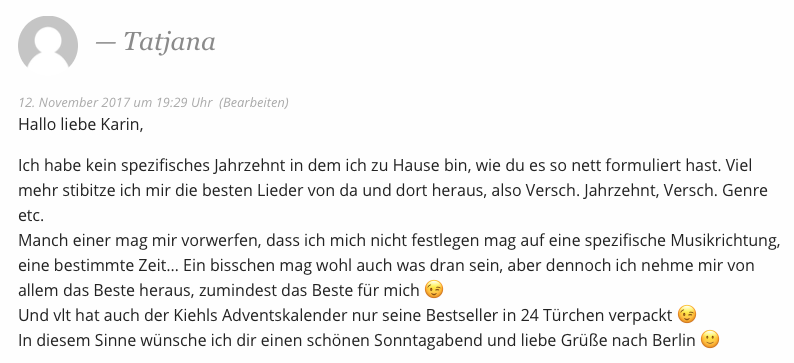Click Tatjana's gray avatar placeholder image
The height and width of the screenshot is (363, 794).
tap(48, 46)
